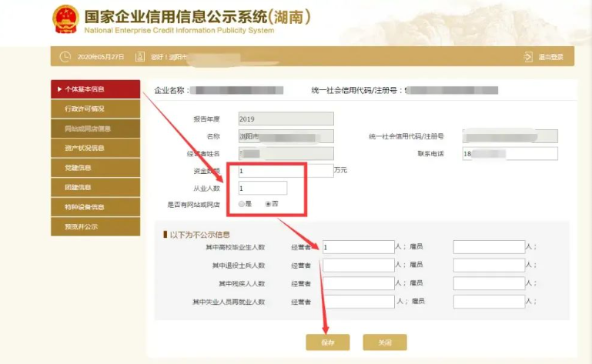
Task: Select 是 for 是否有网站或网店
Action: pyautogui.click(x=242, y=205)
